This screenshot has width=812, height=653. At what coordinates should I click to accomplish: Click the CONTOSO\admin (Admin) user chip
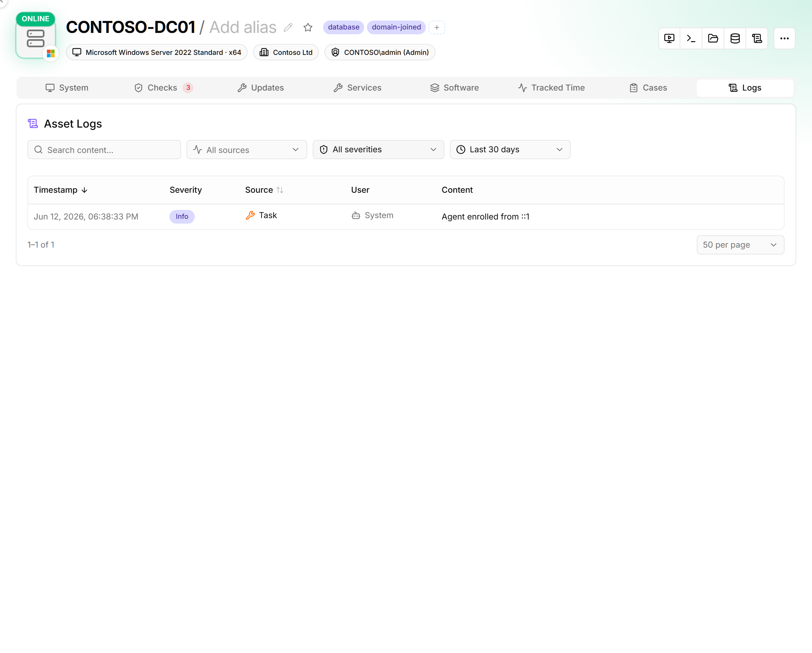[380, 52]
